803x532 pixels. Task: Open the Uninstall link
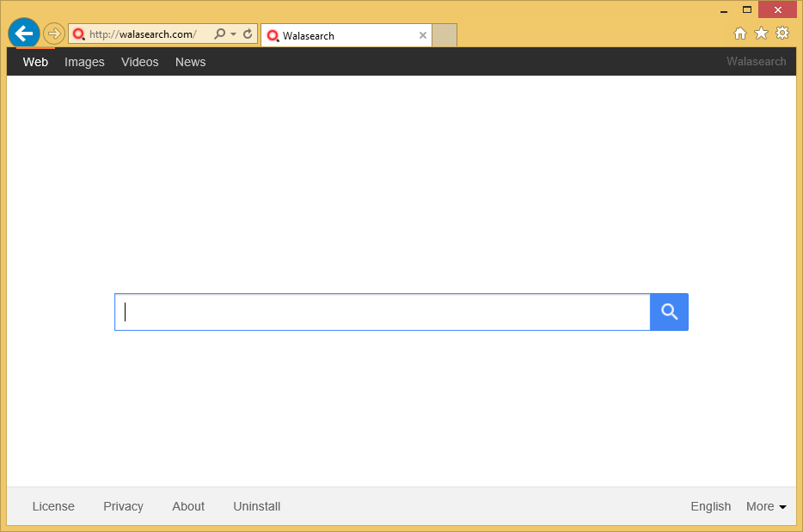tap(256, 506)
